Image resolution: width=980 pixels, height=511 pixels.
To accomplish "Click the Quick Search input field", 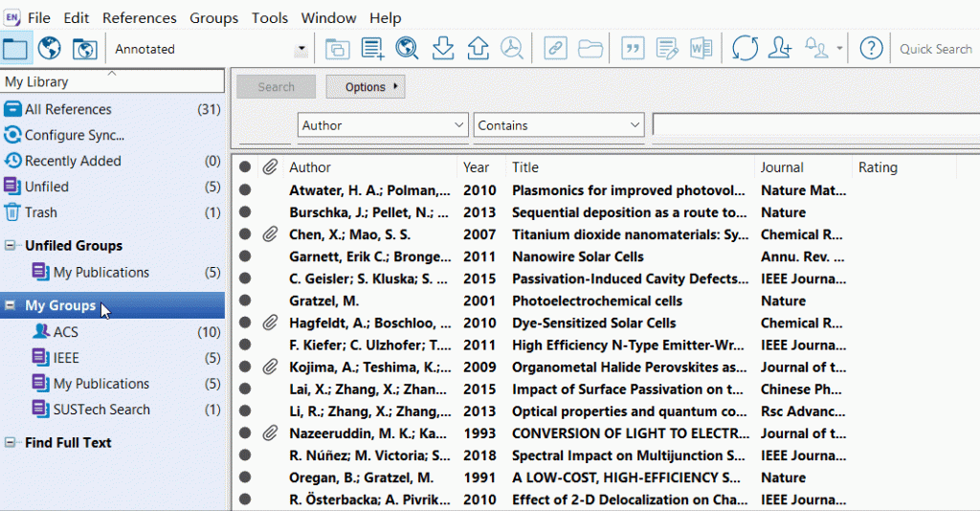I will (936, 49).
